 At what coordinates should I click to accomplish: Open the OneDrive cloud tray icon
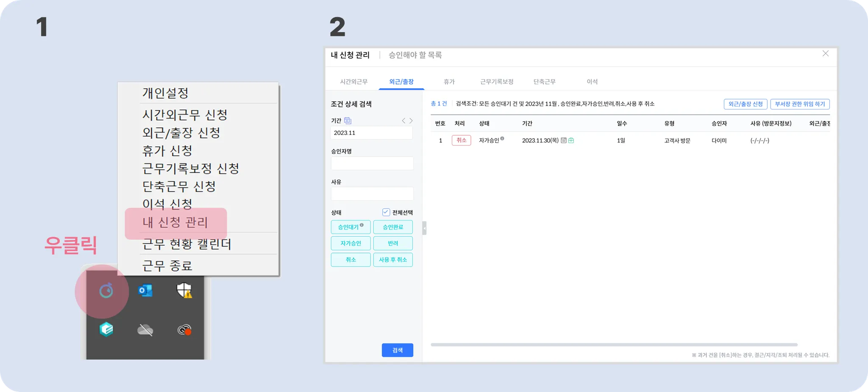coord(145,330)
